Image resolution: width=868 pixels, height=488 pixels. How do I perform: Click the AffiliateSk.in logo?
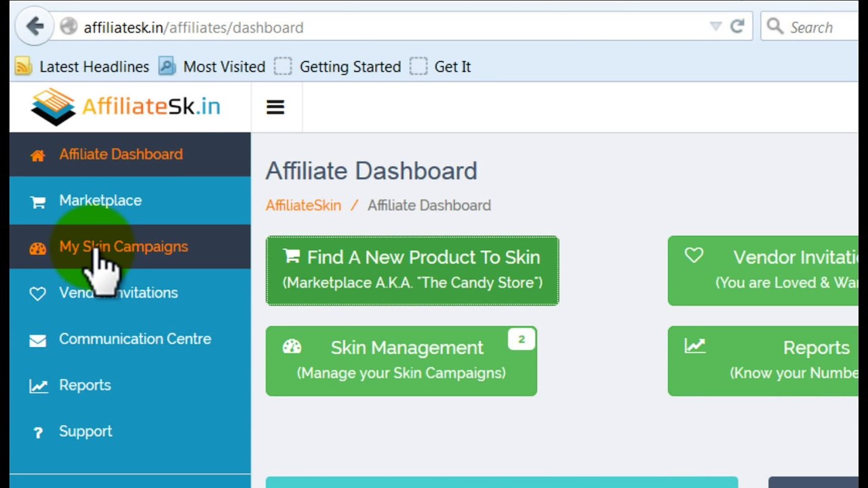(126, 107)
